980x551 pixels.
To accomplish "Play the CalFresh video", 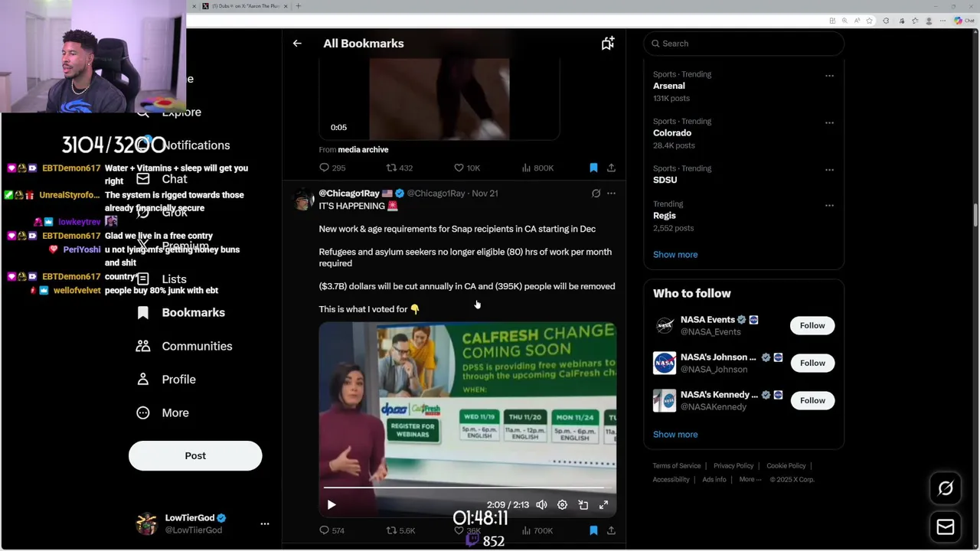I will coord(332,505).
